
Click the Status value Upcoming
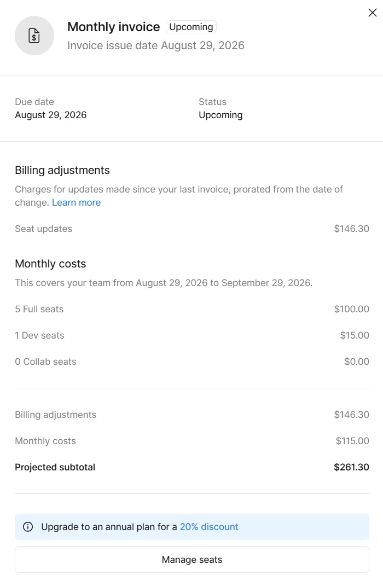pos(220,115)
